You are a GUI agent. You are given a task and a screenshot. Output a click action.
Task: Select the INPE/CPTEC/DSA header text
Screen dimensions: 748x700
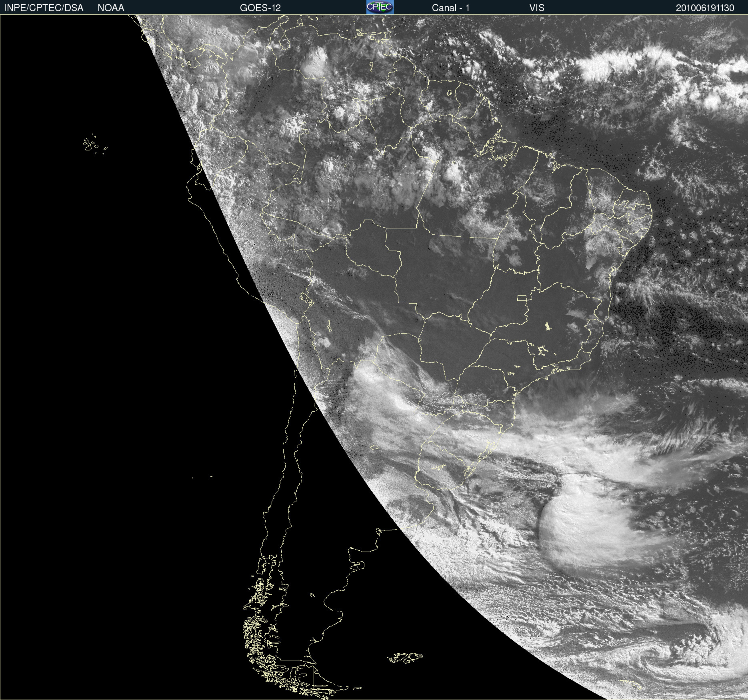coord(44,8)
